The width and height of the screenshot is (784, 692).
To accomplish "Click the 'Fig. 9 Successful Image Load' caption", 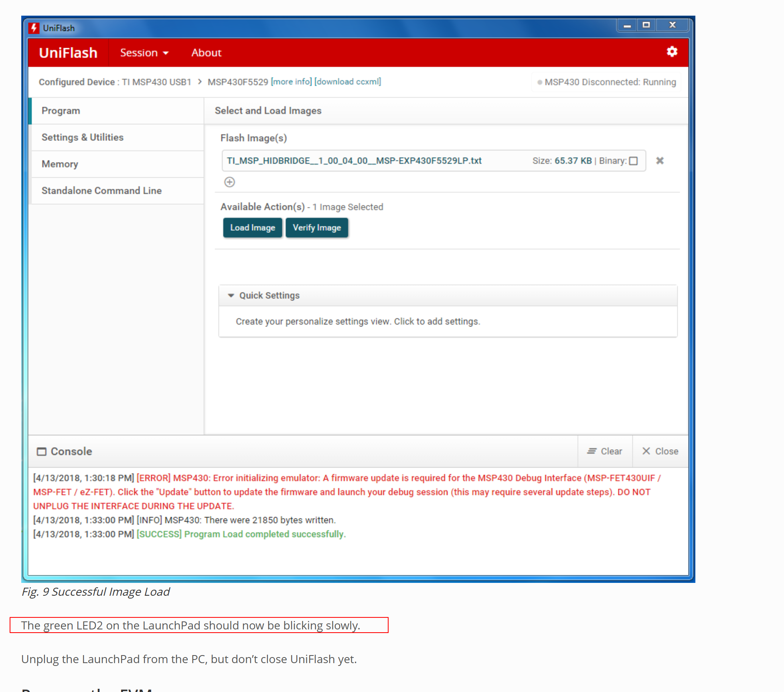I will [x=95, y=592].
